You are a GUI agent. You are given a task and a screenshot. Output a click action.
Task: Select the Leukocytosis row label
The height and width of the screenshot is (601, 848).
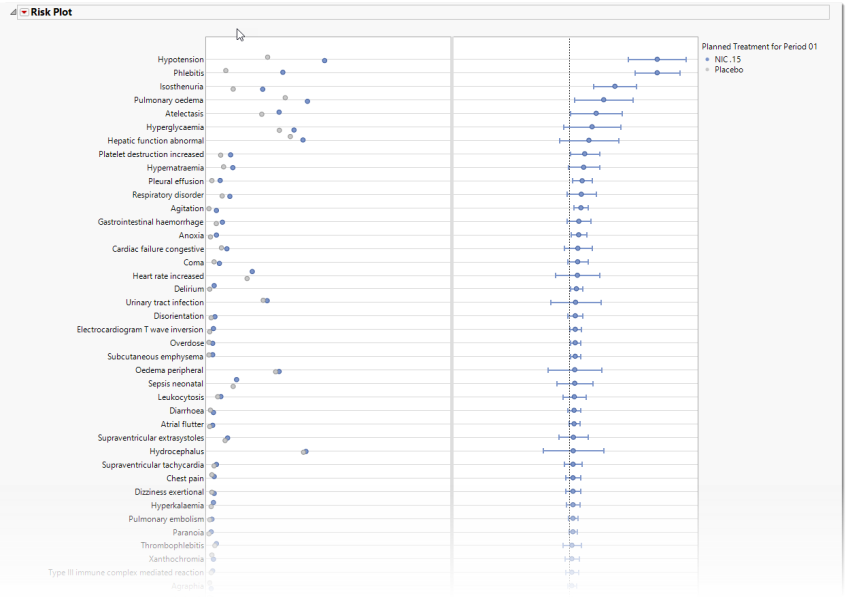(x=181, y=397)
